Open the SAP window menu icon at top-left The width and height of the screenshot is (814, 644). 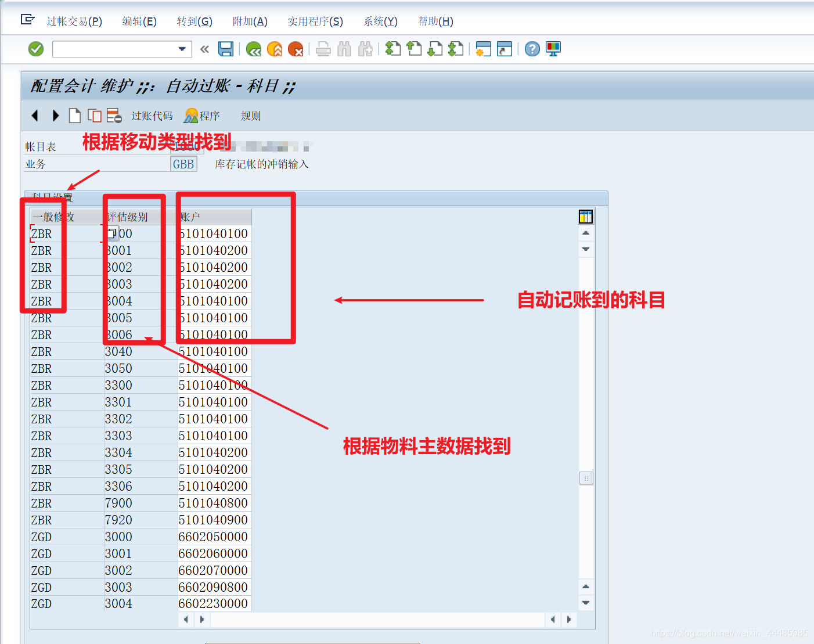pyautogui.click(x=27, y=20)
